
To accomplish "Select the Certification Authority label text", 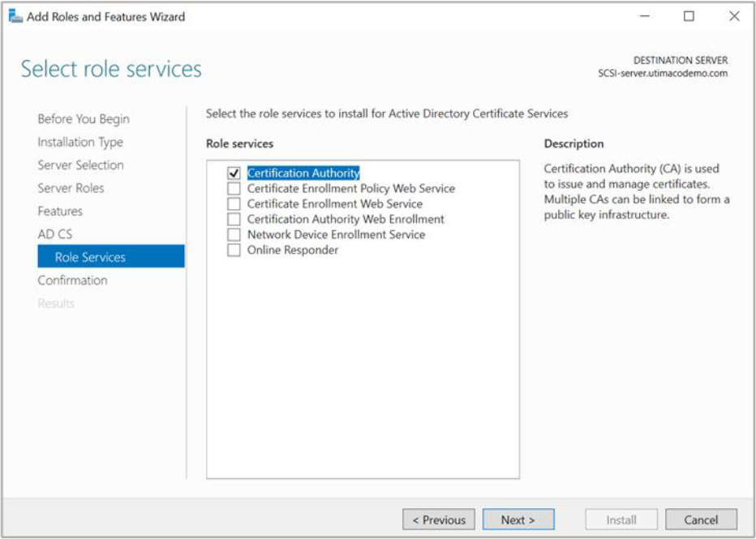I will coord(303,173).
